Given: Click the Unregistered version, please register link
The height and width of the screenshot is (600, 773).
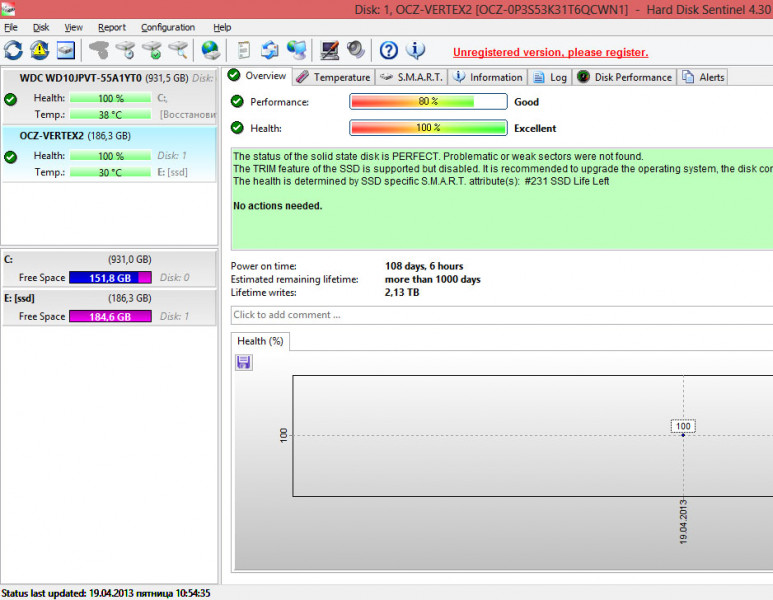Looking at the screenshot, I should (x=551, y=52).
